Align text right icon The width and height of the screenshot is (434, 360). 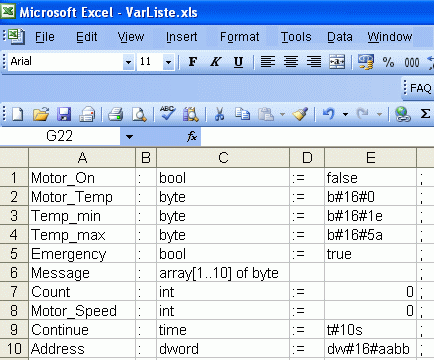tap(314, 62)
